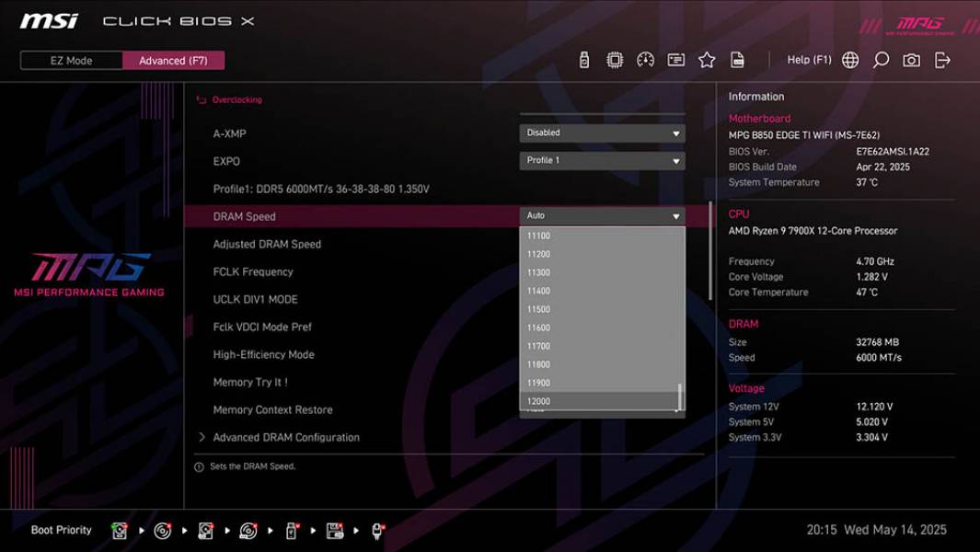Click the Boot Priority label
This screenshot has width=980, height=552.
point(62,530)
